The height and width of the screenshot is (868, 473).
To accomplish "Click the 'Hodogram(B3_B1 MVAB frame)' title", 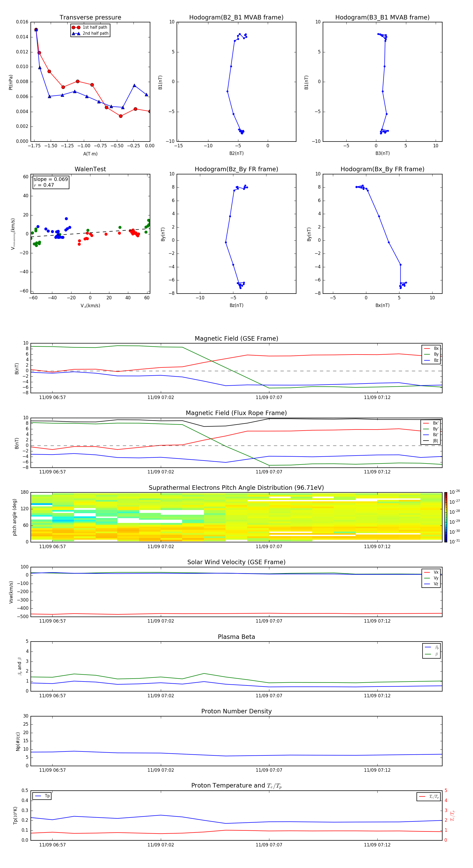I will [382, 18].
